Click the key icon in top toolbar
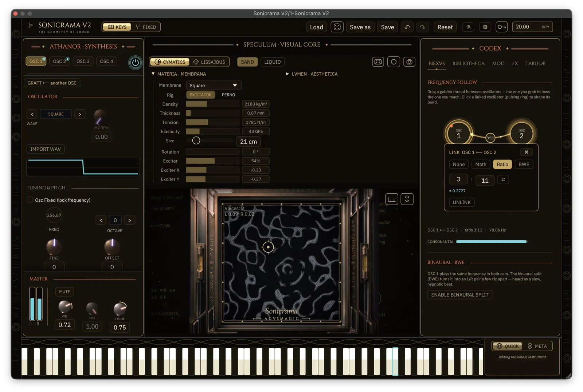This screenshot has width=583, height=392. pos(502,27)
